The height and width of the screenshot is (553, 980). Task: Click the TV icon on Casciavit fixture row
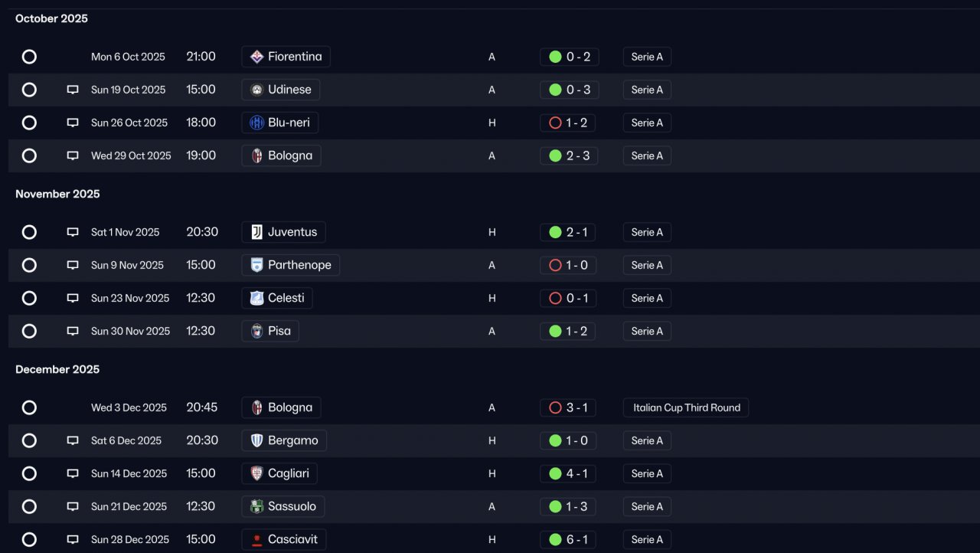[x=73, y=539]
